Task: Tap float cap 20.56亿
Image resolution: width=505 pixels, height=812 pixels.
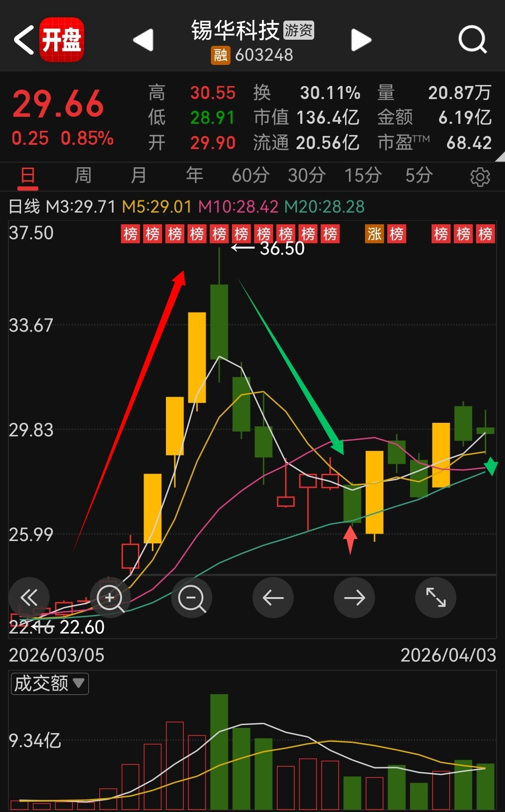Action: (328, 143)
